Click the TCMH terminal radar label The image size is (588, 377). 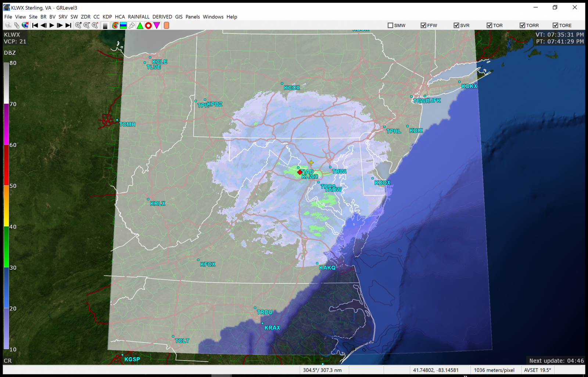pos(127,125)
